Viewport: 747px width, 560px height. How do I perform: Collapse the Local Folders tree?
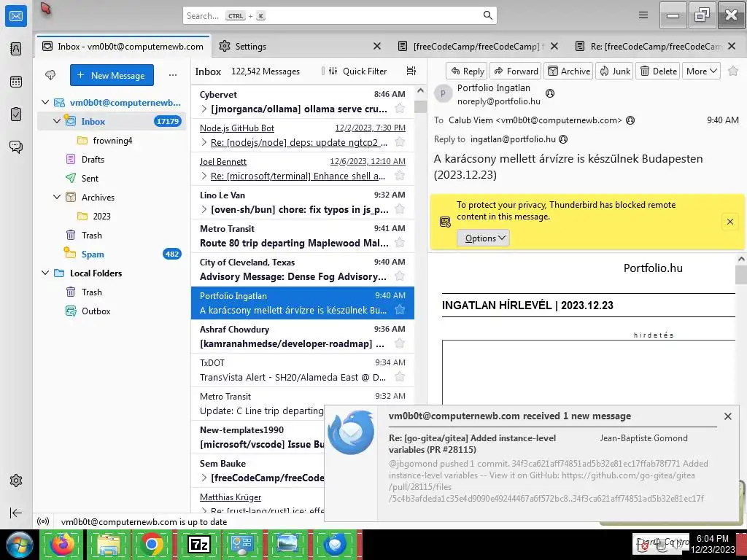pos(45,273)
